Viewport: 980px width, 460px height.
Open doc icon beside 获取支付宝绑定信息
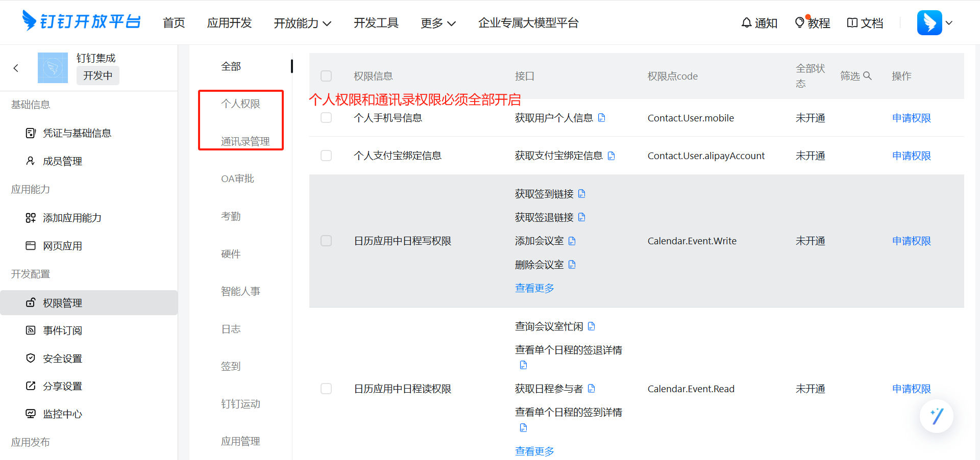click(x=611, y=156)
